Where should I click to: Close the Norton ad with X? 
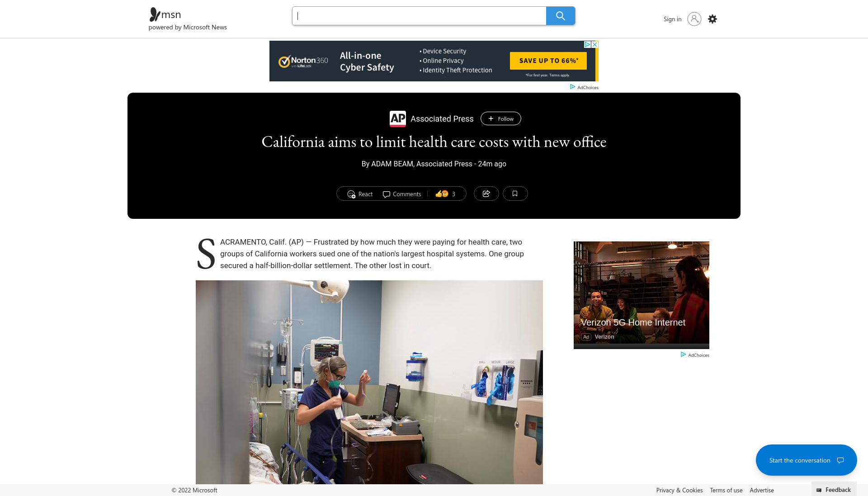595,44
